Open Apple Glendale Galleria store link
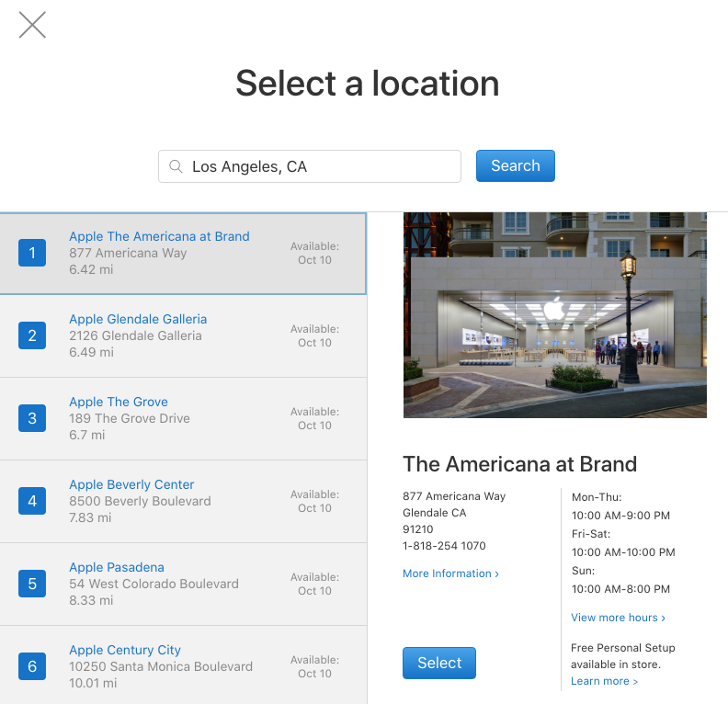 [x=138, y=319]
